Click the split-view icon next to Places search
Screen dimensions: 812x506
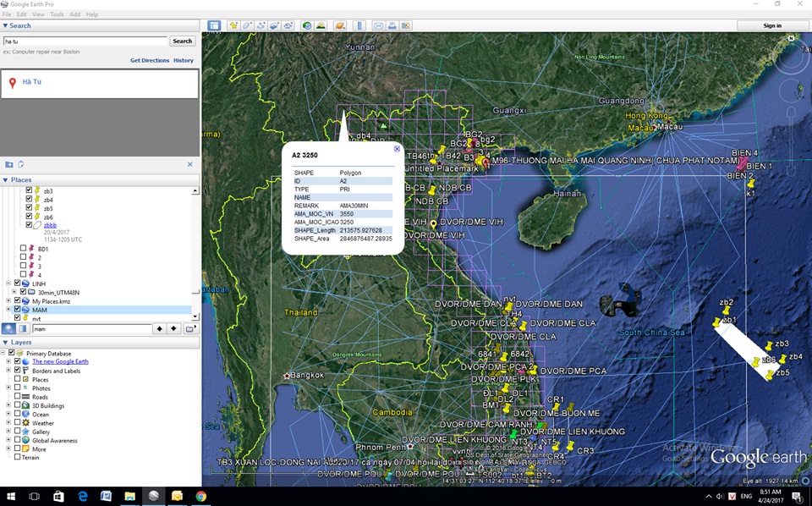coord(22,328)
